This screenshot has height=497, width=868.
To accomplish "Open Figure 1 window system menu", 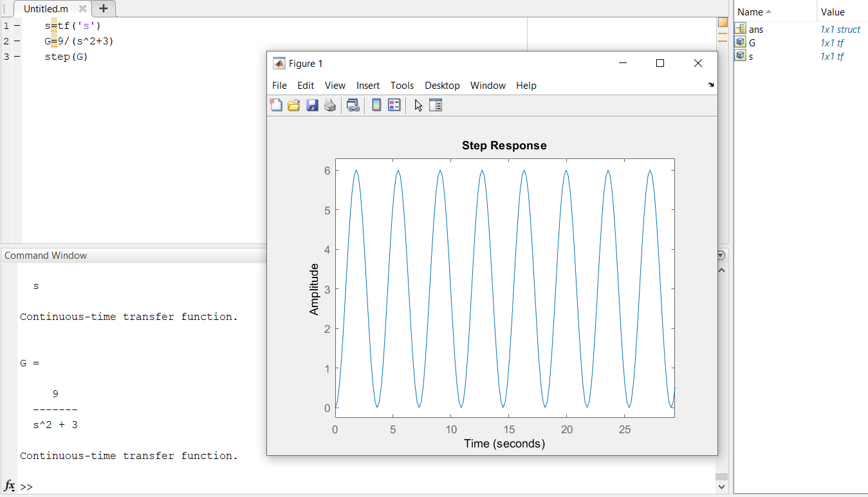I will point(279,63).
